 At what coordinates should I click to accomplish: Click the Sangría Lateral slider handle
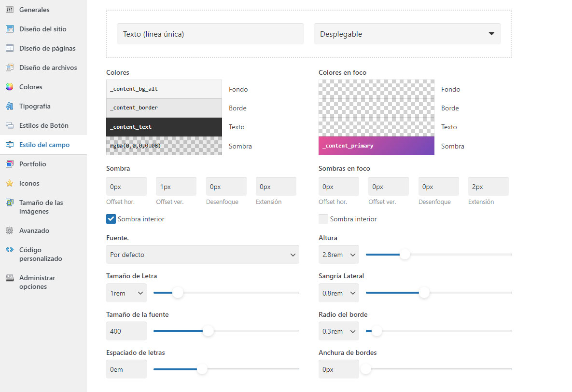424,293
